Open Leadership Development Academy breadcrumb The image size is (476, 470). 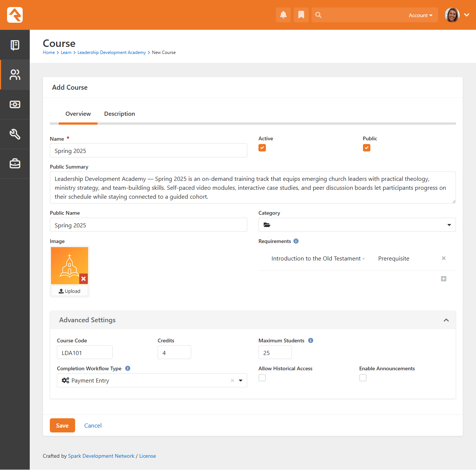pyautogui.click(x=112, y=52)
